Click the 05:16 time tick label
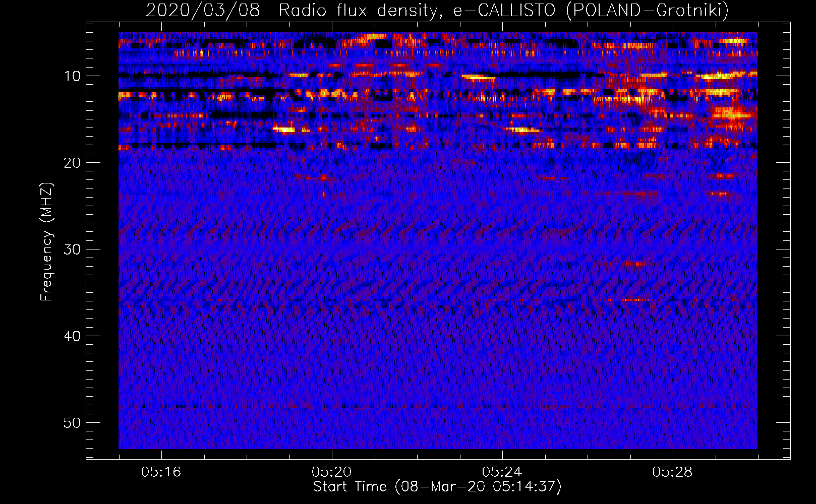The height and width of the screenshot is (504, 816). point(161,472)
